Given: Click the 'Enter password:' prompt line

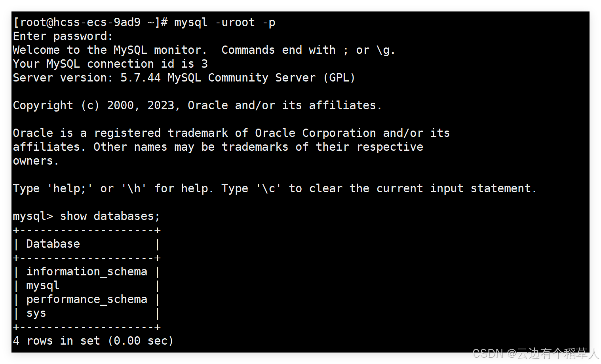Looking at the screenshot, I should tap(63, 36).
